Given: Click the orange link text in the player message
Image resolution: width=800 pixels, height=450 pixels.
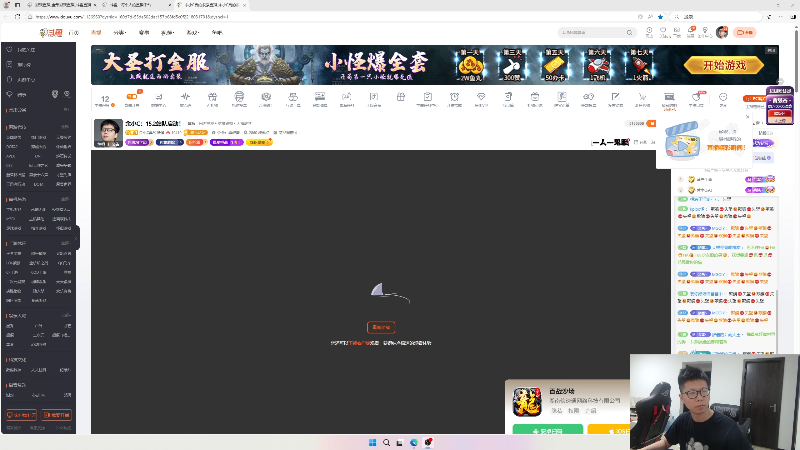Looking at the screenshot, I should point(360,343).
